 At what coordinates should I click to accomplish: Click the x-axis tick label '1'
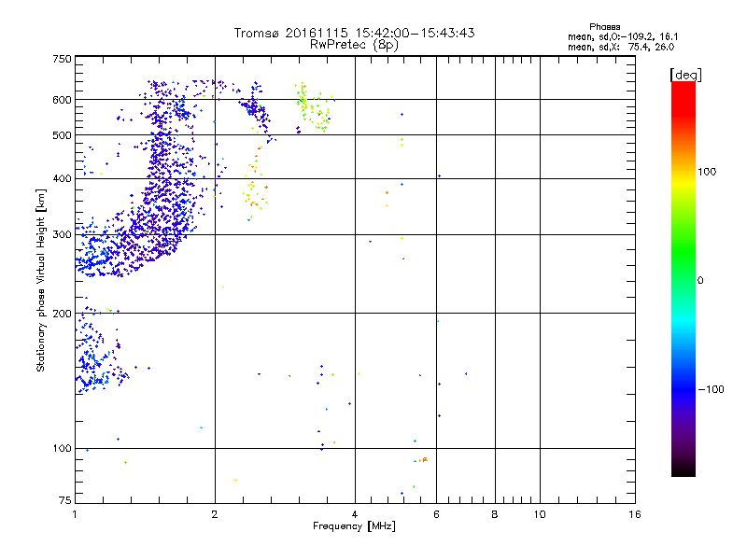[75, 514]
